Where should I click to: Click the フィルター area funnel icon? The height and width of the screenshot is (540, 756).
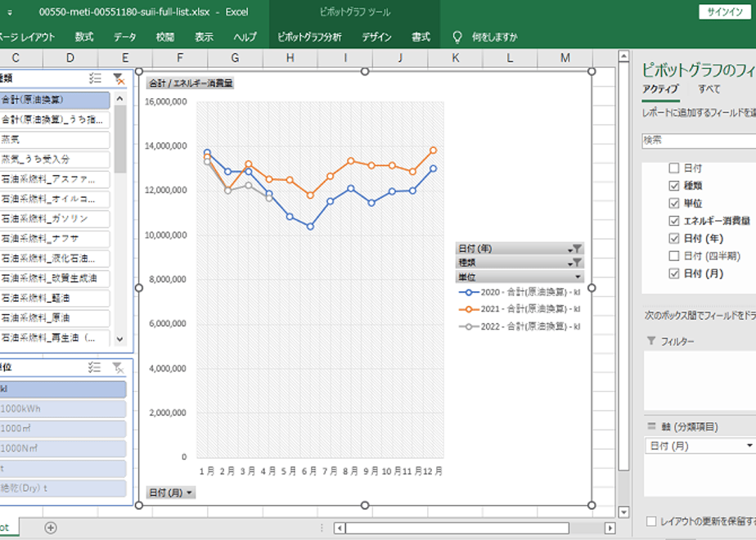tap(651, 341)
